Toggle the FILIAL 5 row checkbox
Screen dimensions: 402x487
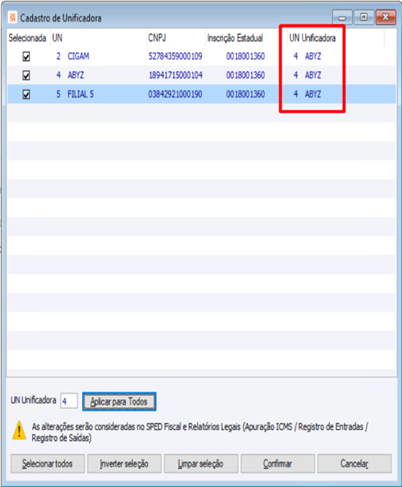tap(26, 94)
